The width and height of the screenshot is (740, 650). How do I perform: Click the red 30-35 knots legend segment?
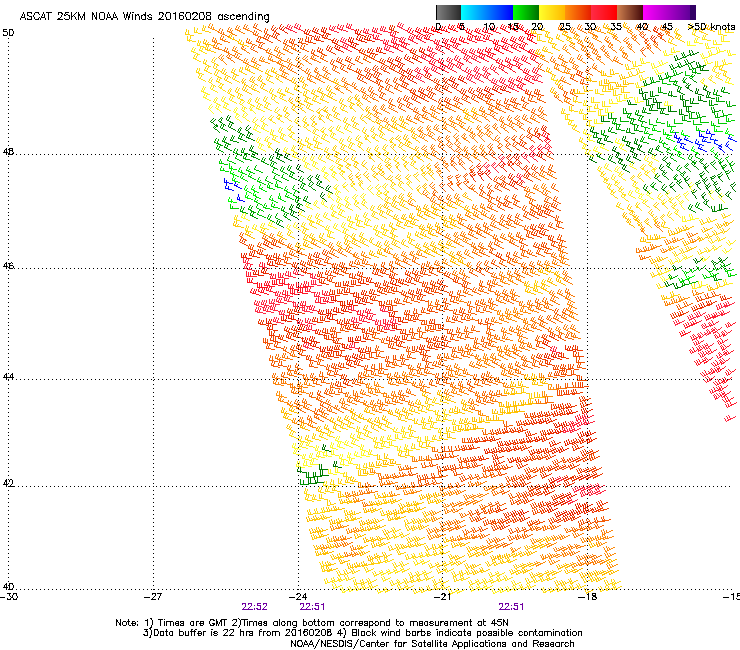point(604,12)
